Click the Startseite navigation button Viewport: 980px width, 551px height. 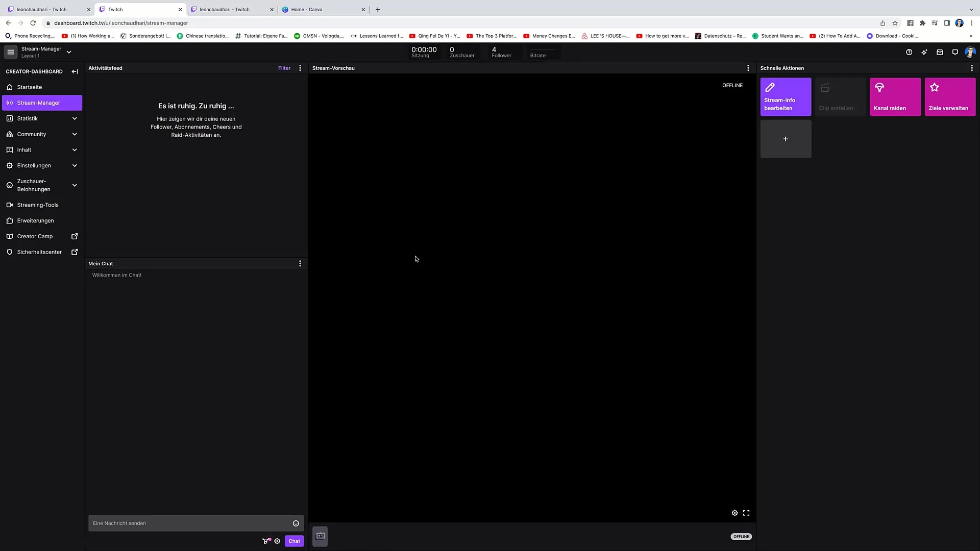pos(30,87)
